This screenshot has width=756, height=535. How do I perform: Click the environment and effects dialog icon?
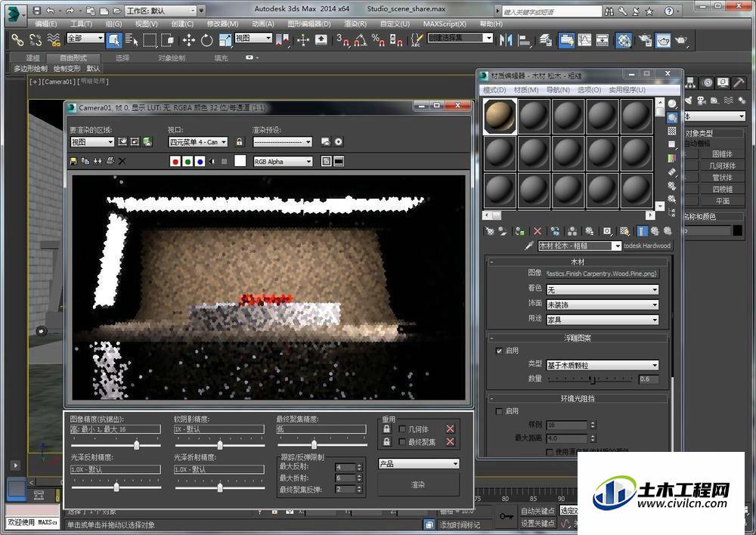339,142
